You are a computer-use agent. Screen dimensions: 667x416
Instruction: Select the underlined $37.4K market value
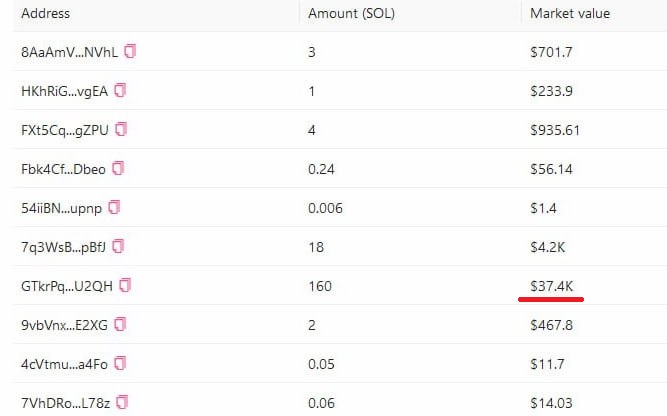point(552,286)
